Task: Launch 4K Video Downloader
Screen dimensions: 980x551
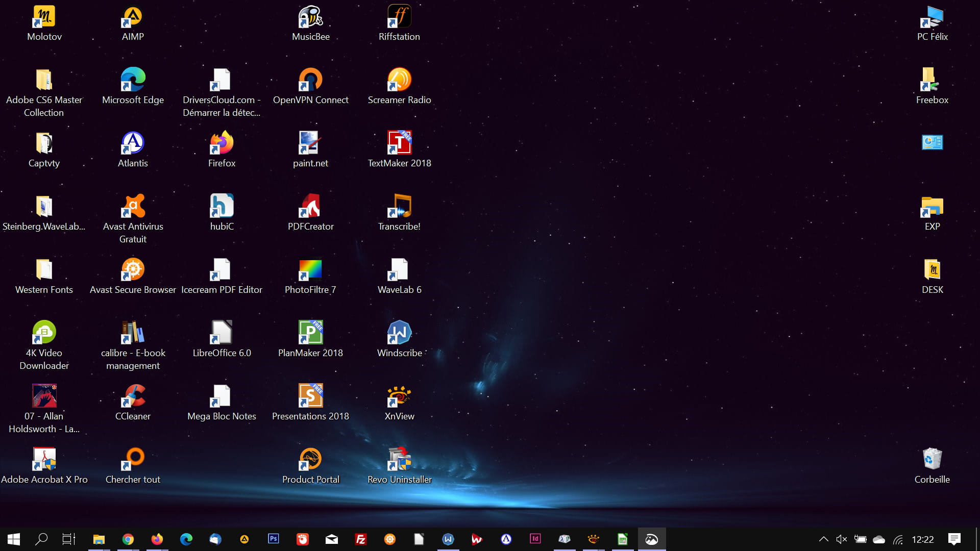Action: 43,332
